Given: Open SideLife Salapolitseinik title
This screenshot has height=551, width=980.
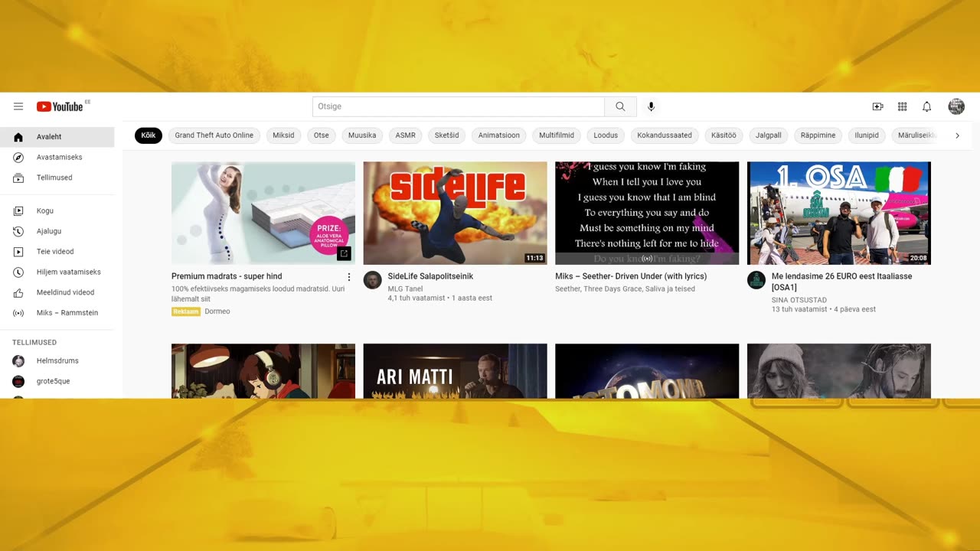Looking at the screenshot, I should [x=430, y=276].
